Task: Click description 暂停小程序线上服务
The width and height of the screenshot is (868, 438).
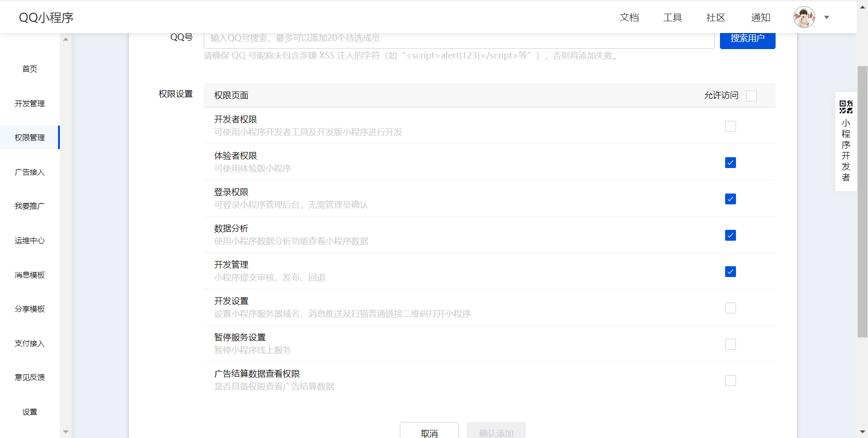Action: point(253,350)
